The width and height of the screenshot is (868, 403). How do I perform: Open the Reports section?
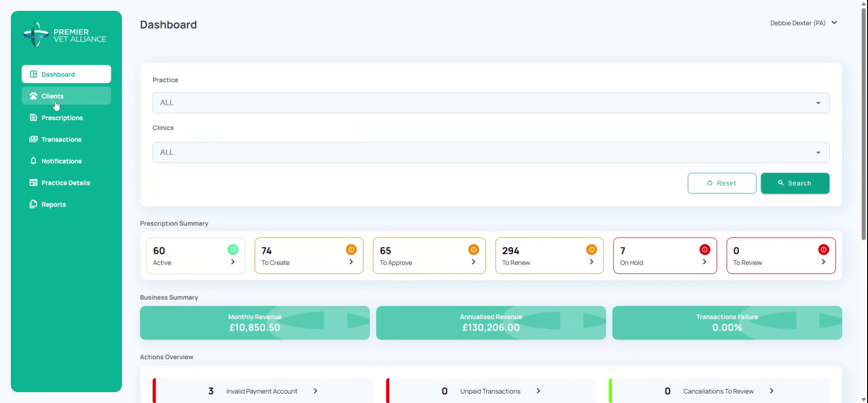tap(66, 204)
